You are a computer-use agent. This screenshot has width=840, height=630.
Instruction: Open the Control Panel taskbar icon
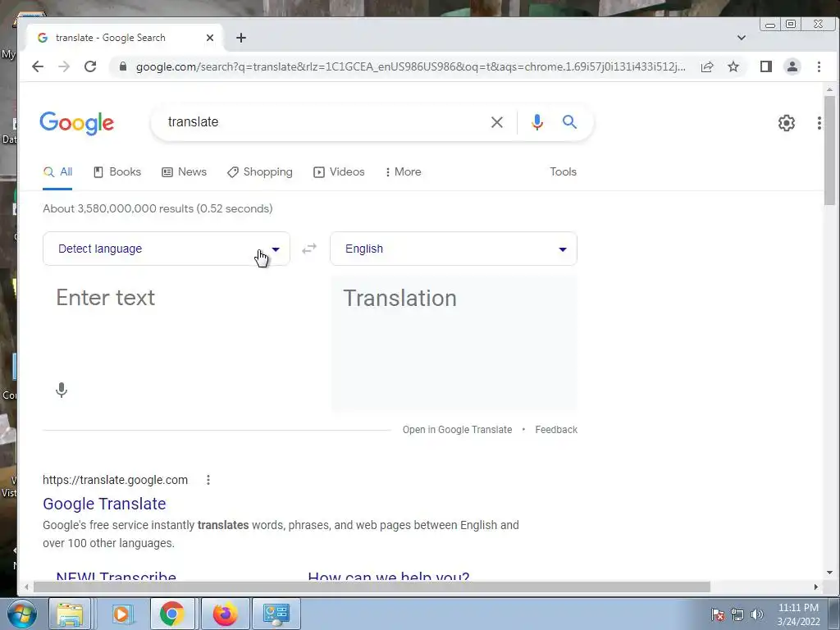tap(276, 614)
